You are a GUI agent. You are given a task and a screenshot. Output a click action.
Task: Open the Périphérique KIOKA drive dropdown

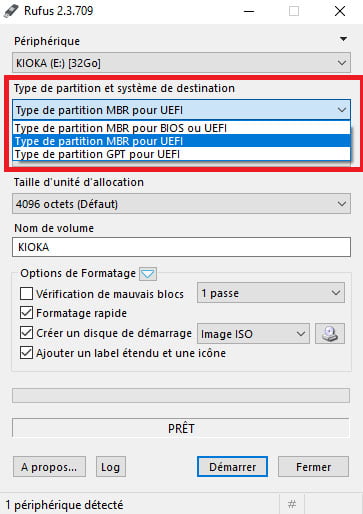click(x=181, y=63)
